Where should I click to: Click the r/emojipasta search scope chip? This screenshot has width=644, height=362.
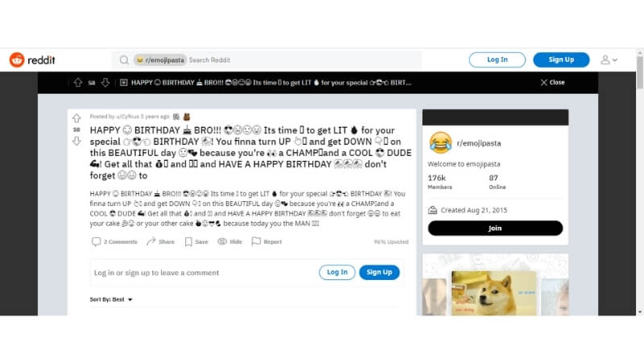click(x=160, y=60)
